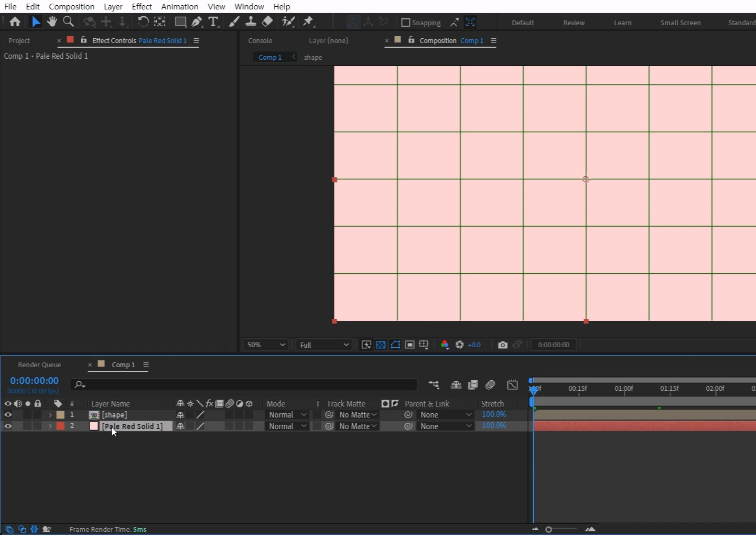756x535 pixels.
Task: Select the Rectangle shape tool
Action: (180, 22)
